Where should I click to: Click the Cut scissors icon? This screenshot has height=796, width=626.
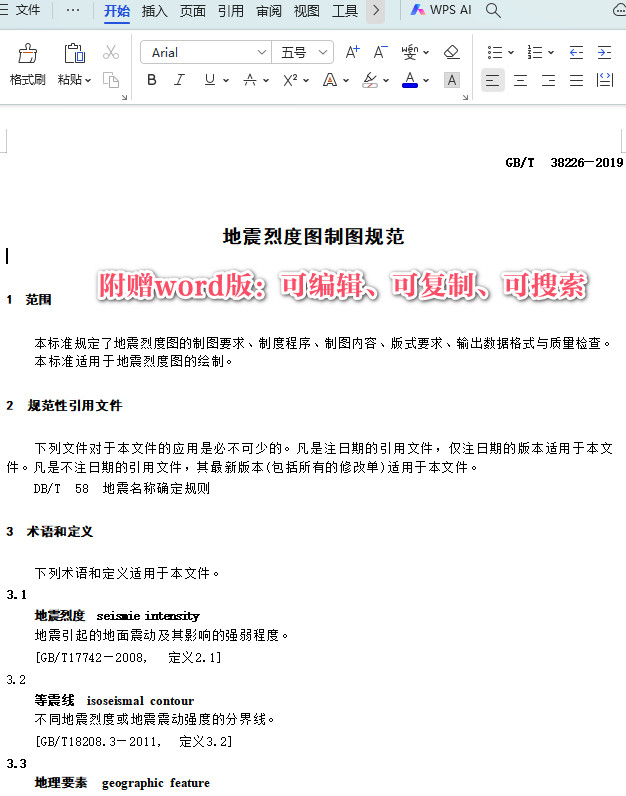tap(111, 52)
